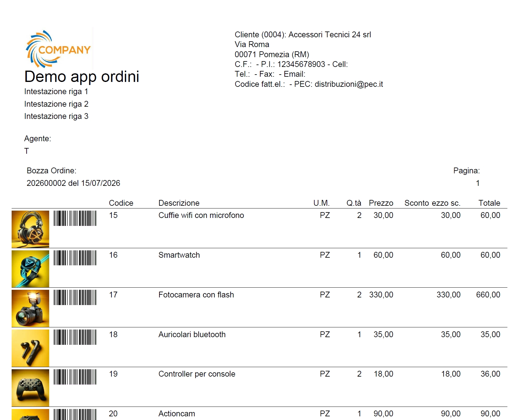The width and height of the screenshot is (519, 420).
Task: Click the 'Tel.: - Fax: - Email:' line
Action: tap(270, 74)
